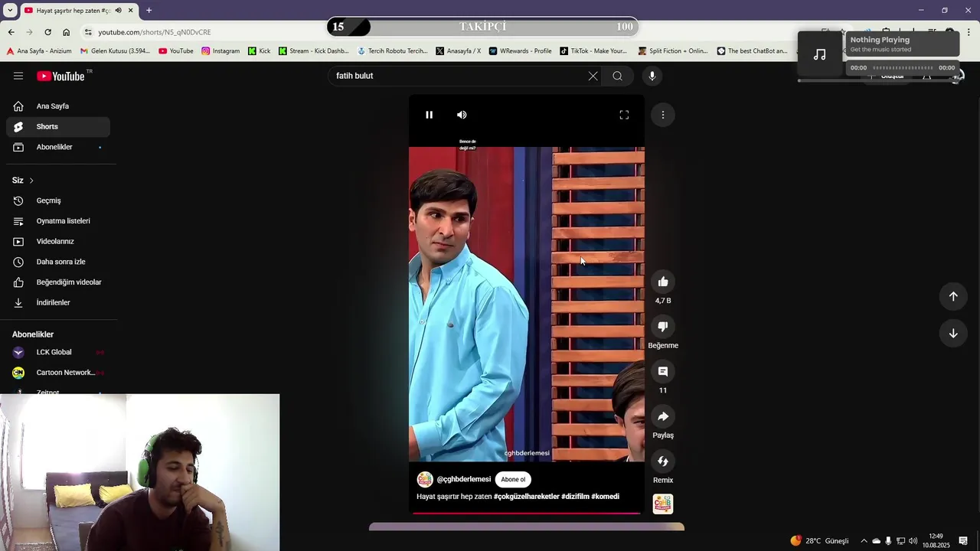
Task: Open the 28°C Güneşli weather widget
Action: click(x=819, y=541)
